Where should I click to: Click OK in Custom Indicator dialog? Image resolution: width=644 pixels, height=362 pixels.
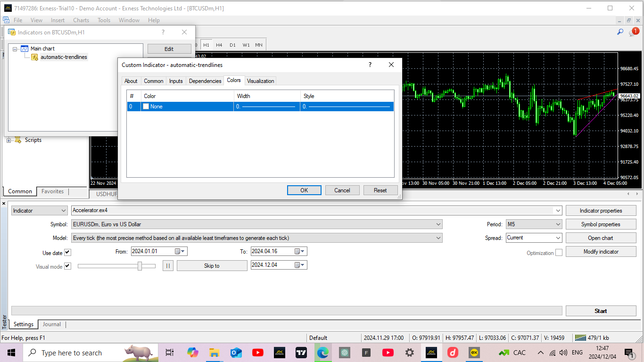pos(304,190)
